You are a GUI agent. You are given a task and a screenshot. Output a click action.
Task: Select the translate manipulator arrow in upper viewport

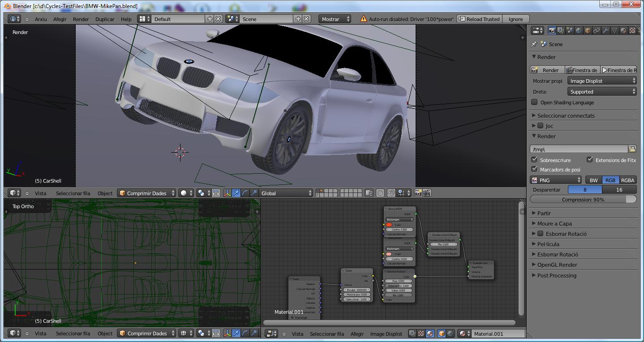tap(236, 193)
